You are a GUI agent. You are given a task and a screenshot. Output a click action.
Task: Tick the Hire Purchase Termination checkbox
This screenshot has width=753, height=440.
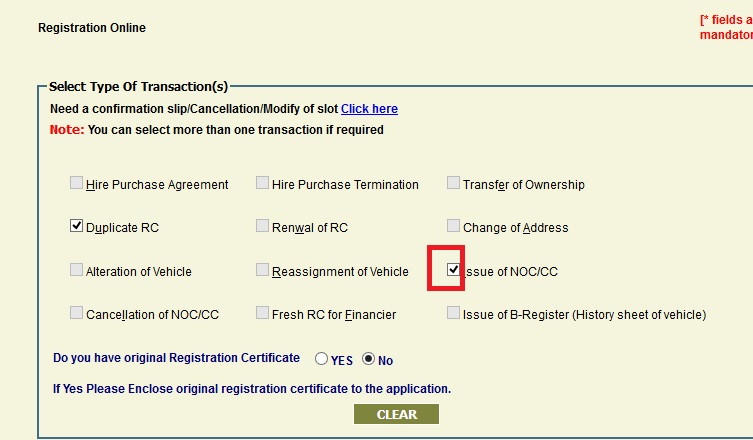coord(262,184)
